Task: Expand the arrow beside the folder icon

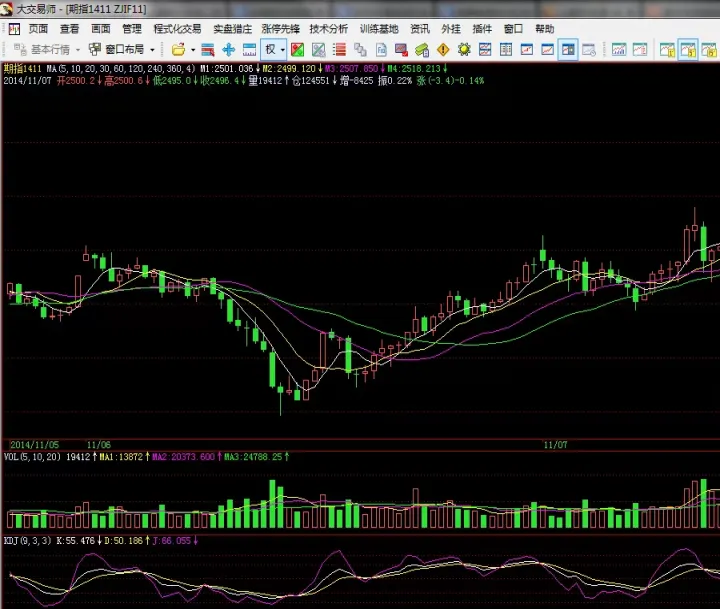Action: [193, 49]
